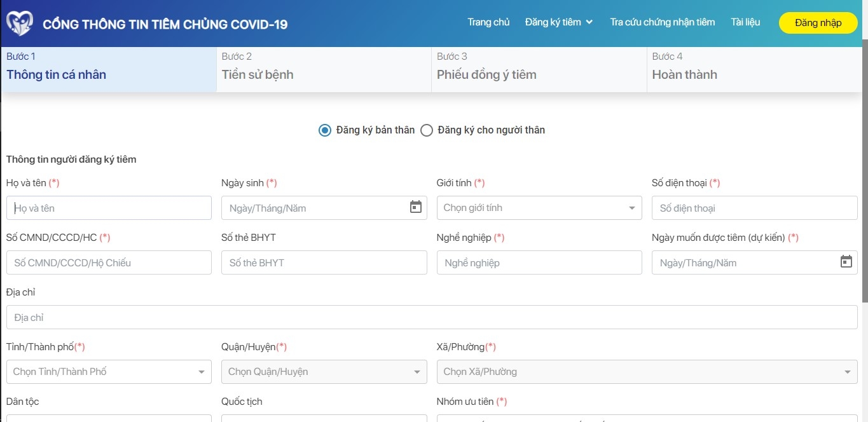Viewport: 868px width, 422px height.
Task: Click the 'Họ và tên' input field
Action: 108,207
